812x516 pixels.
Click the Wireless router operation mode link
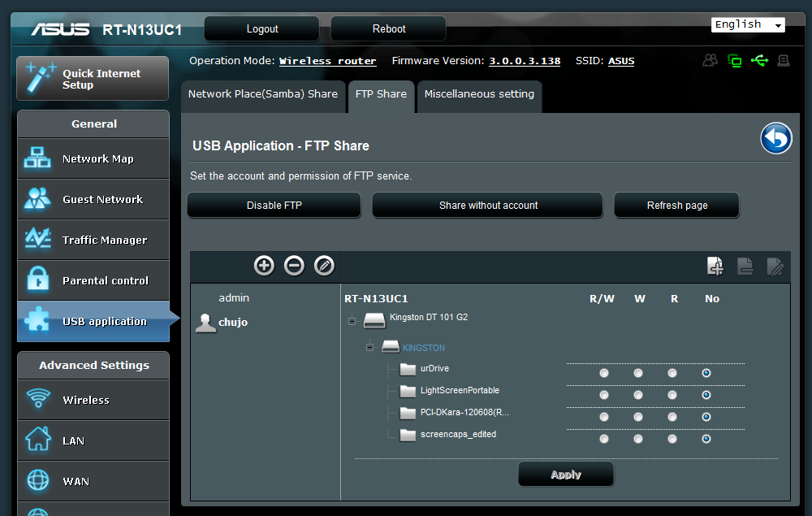click(327, 61)
